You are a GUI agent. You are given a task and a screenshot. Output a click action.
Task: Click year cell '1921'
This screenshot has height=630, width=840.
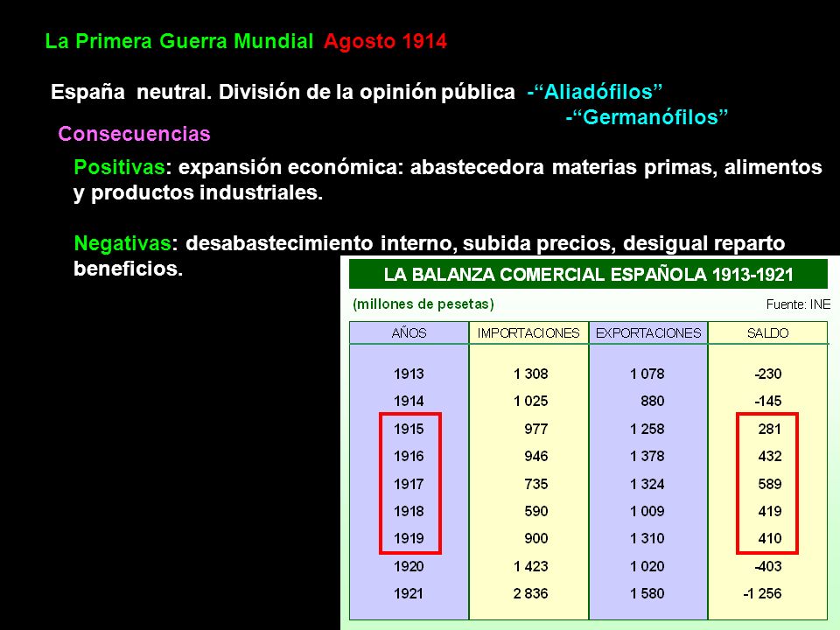click(409, 593)
